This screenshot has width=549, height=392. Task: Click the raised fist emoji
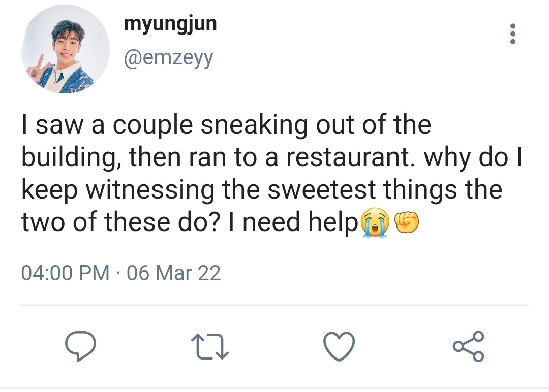click(x=406, y=224)
